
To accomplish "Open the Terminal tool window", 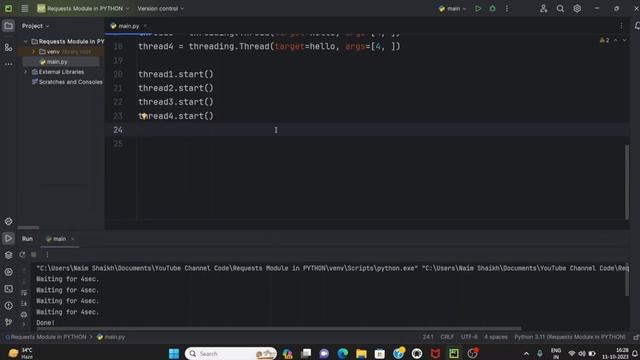I will tap(8, 289).
